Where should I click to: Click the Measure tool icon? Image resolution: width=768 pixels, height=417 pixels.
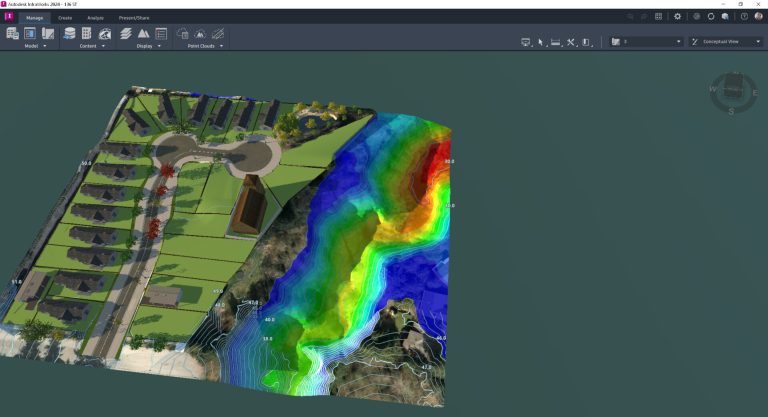pyautogui.click(x=555, y=42)
